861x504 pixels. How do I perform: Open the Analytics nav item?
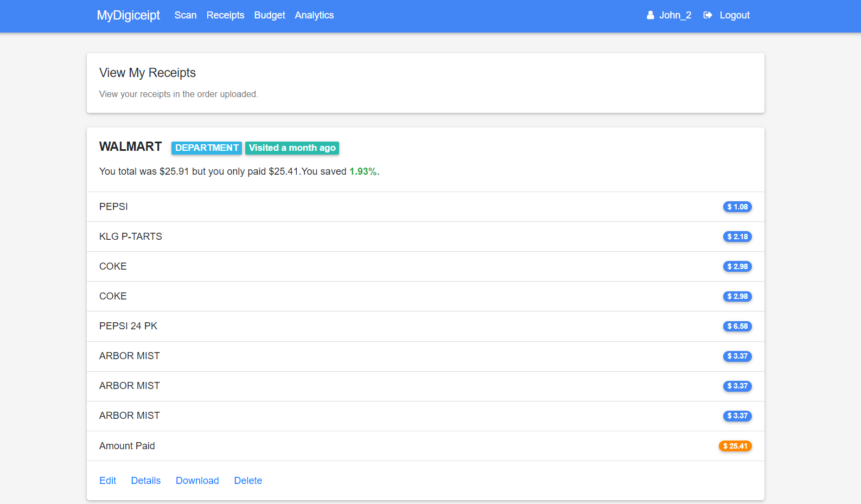[314, 15]
